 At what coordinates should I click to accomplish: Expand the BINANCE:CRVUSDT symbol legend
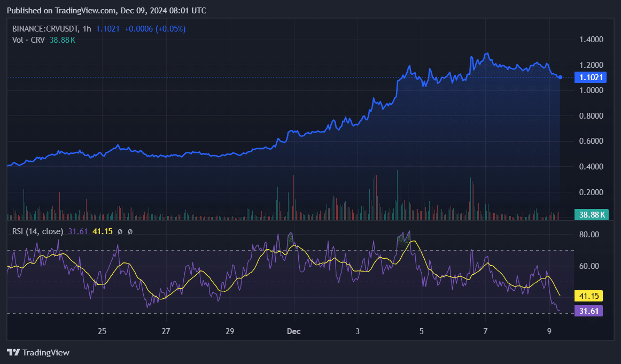[x=46, y=29]
